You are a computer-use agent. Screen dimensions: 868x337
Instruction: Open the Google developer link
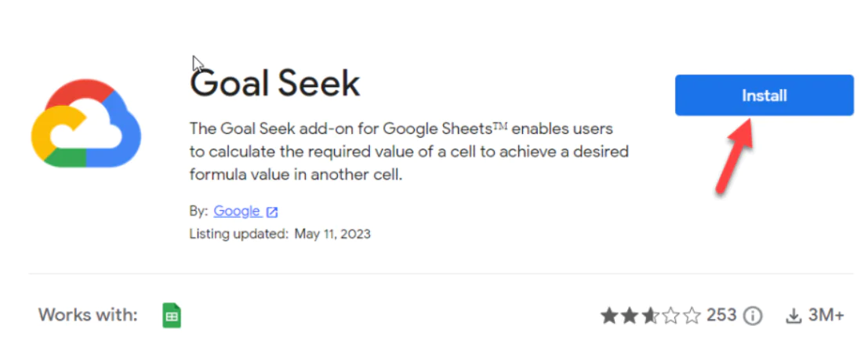[x=237, y=211]
